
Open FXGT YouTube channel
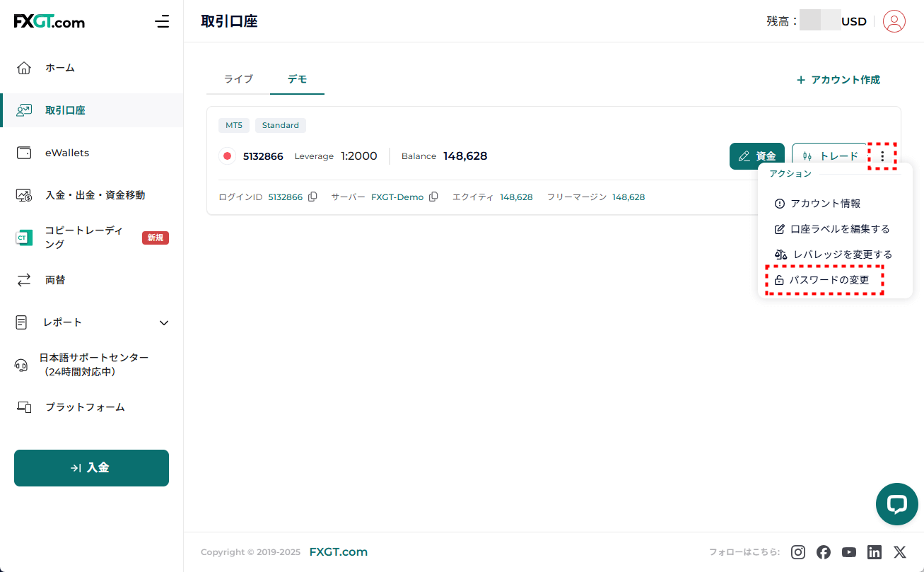click(x=849, y=552)
